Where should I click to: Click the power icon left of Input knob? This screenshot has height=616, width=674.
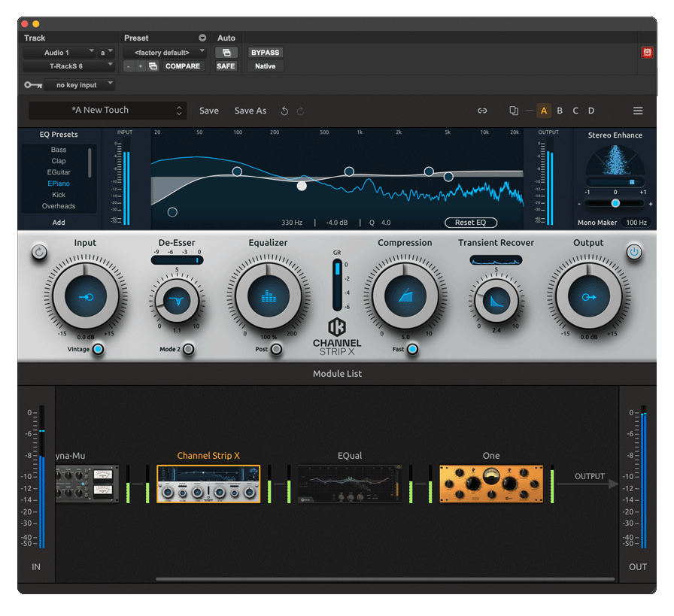pos(38,252)
